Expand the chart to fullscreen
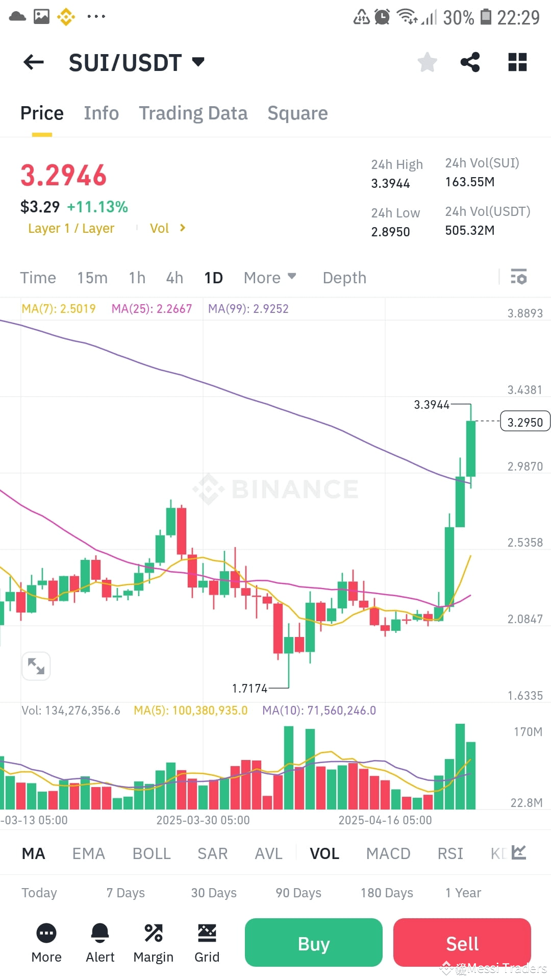Screen dimensions: 551x980 (x=36, y=666)
